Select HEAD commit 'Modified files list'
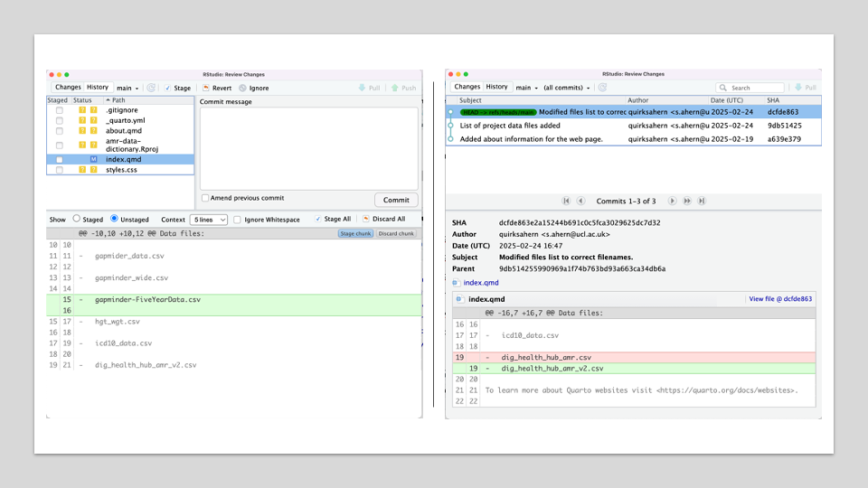This screenshot has width=868, height=488. point(633,112)
